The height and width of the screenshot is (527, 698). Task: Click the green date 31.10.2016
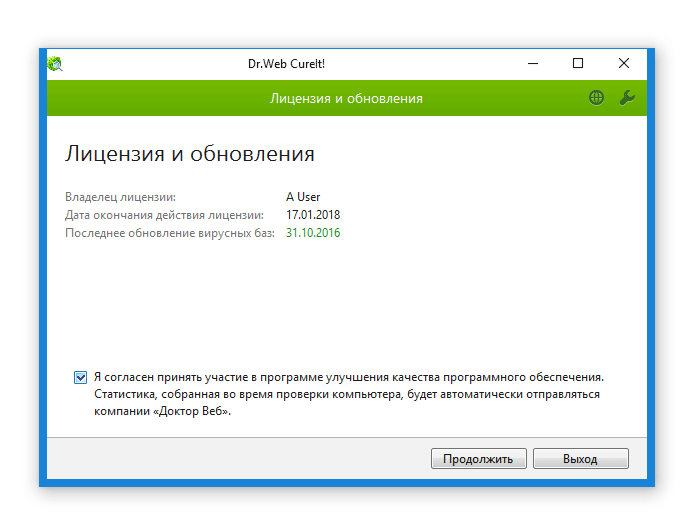tap(313, 233)
